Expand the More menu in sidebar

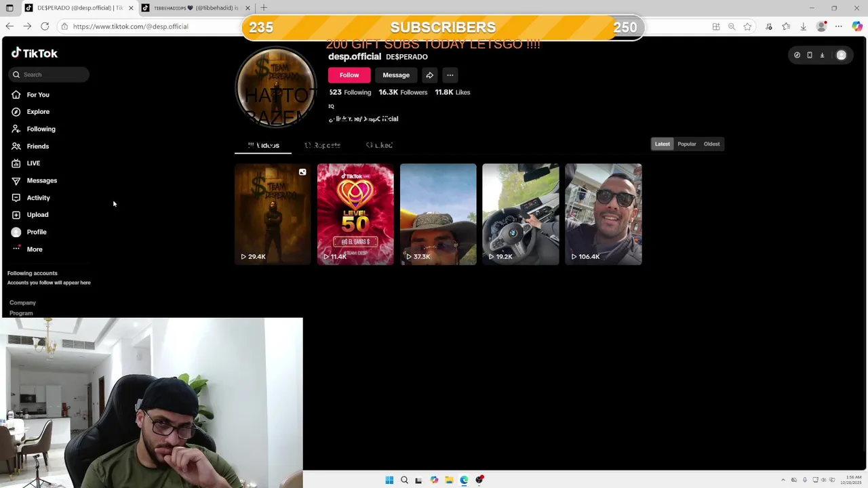(34, 249)
